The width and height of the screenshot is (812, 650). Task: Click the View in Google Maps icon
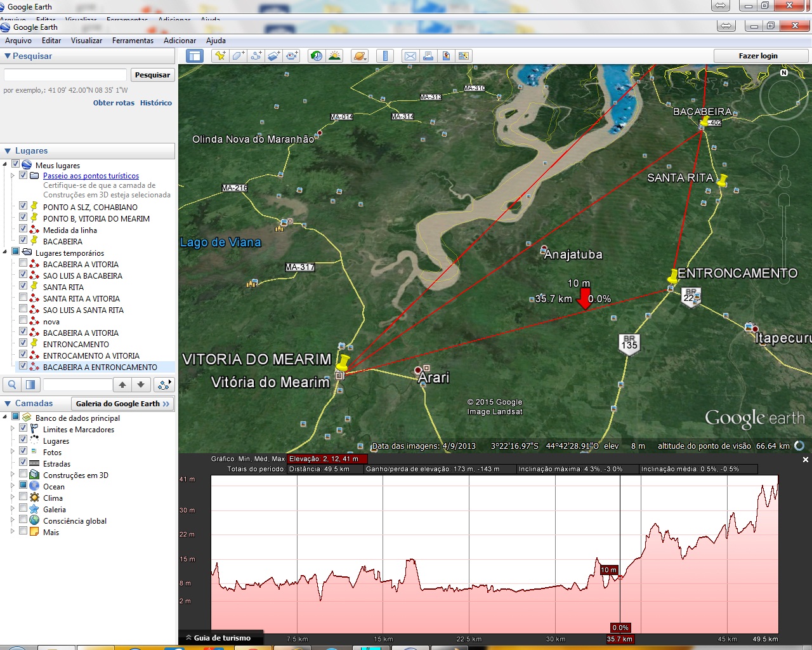click(x=464, y=56)
